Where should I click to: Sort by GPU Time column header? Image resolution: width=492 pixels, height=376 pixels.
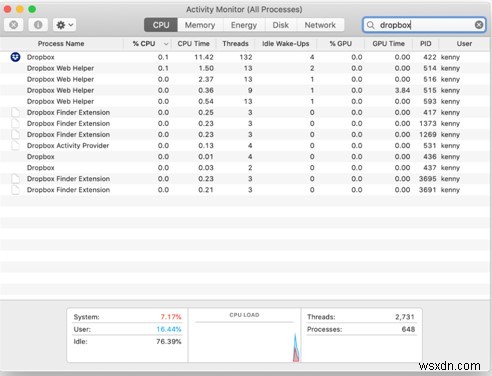(x=388, y=44)
